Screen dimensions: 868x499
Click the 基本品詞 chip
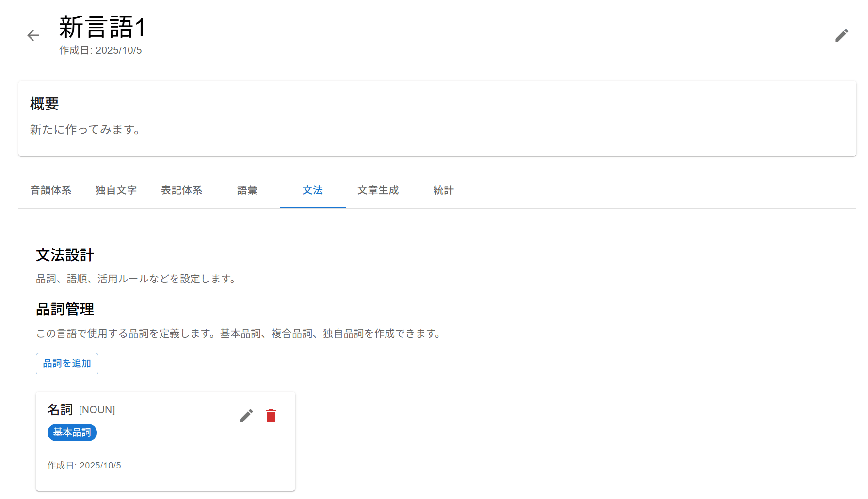point(72,433)
